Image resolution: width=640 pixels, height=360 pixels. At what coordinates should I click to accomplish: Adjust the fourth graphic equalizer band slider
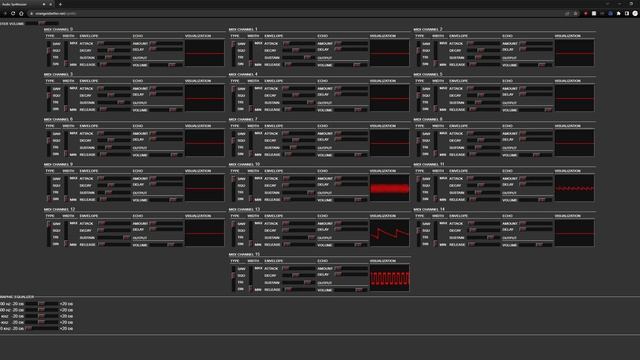click(x=42, y=322)
